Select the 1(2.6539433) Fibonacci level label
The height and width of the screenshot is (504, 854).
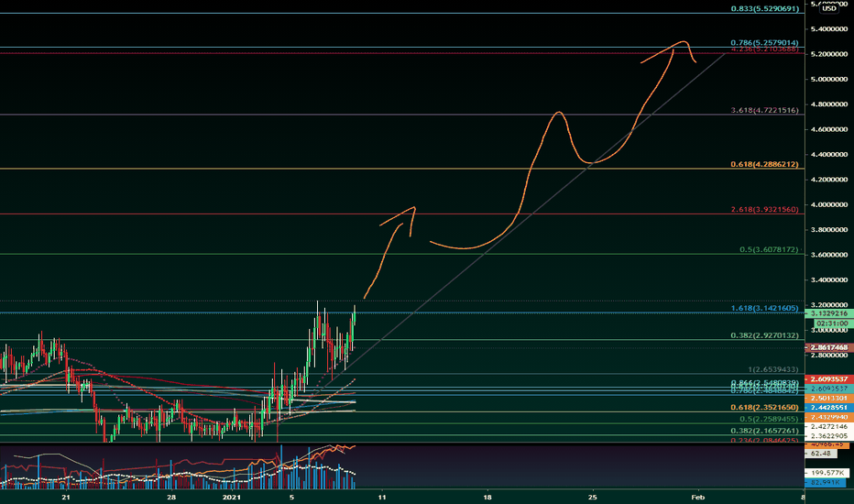tap(772, 369)
